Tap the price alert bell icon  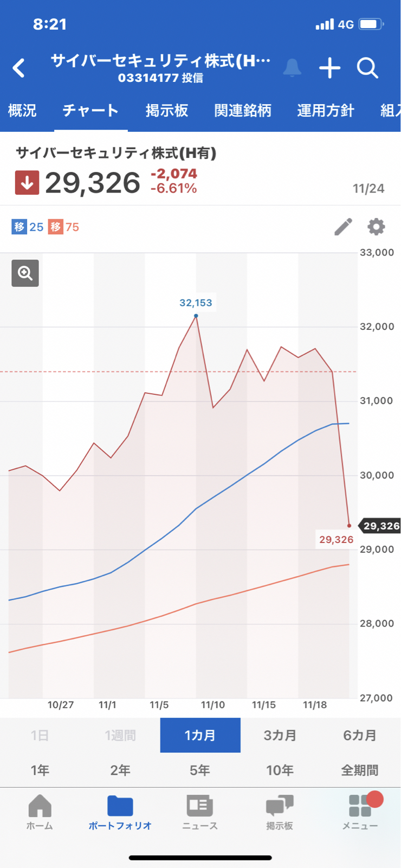click(292, 68)
